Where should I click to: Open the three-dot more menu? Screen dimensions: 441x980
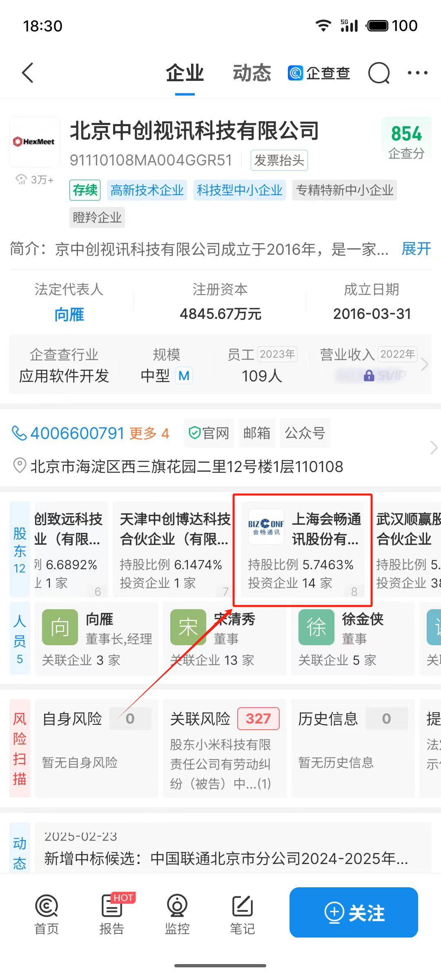417,73
